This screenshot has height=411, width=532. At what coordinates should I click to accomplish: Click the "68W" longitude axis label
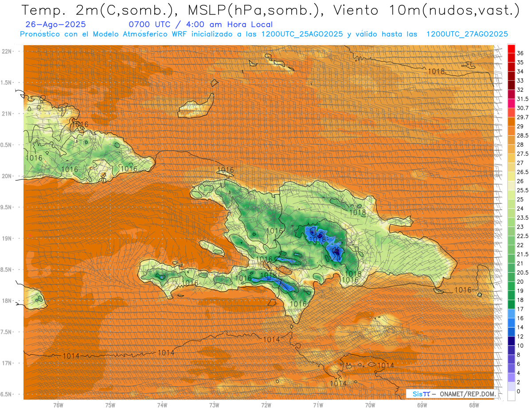[474, 405]
